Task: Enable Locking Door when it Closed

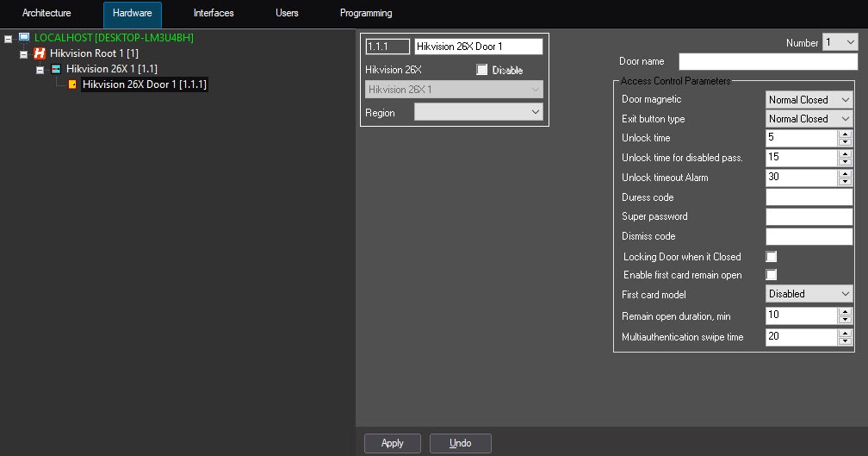Action: 772,257
